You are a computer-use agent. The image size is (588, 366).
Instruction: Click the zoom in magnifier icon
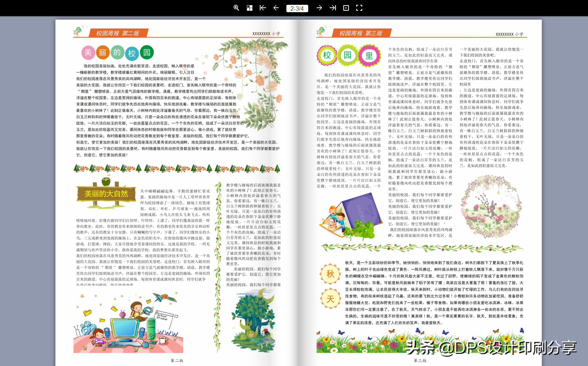[236, 8]
